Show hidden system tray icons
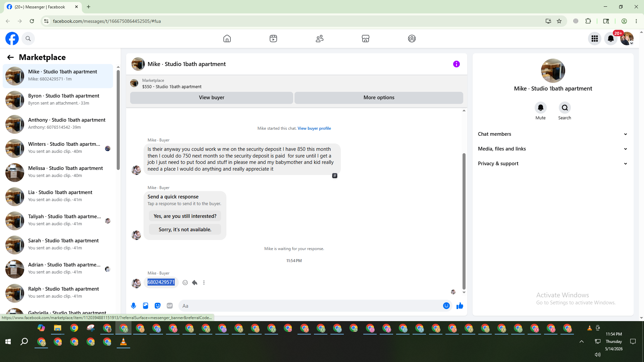Viewport: 644px width, 362px height. point(582,342)
